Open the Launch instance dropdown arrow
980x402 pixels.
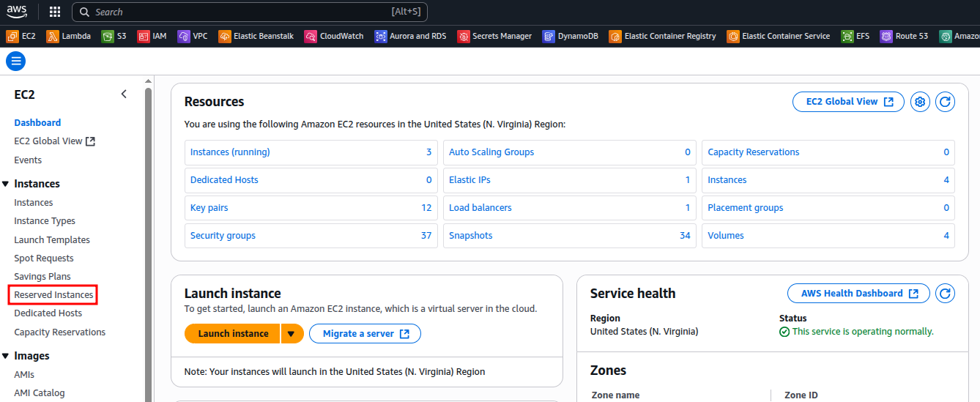pos(291,333)
